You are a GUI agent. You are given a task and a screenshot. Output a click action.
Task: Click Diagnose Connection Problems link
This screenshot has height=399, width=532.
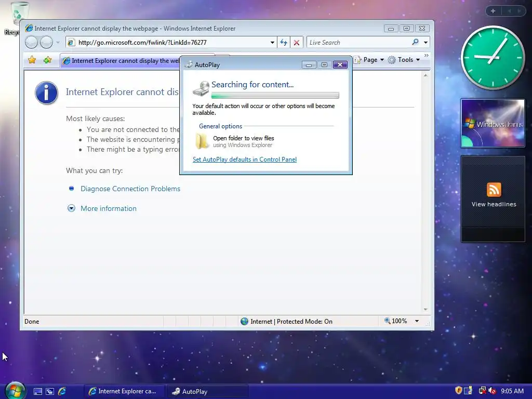(x=130, y=189)
